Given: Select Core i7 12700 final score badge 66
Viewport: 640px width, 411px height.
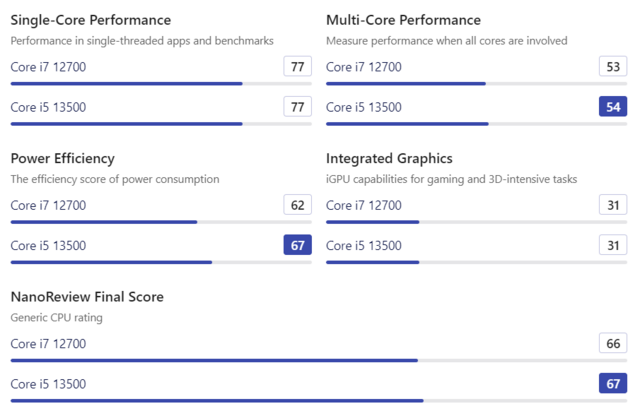Looking at the screenshot, I should pyautogui.click(x=613, y=343).
